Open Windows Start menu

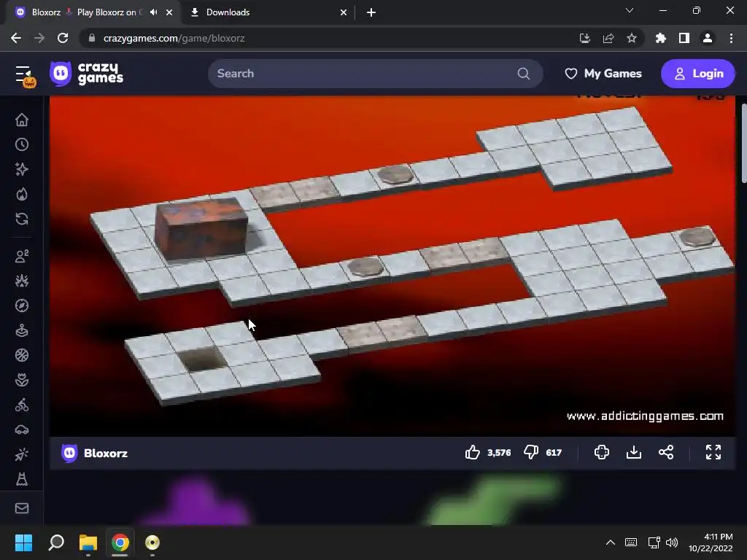23,542
